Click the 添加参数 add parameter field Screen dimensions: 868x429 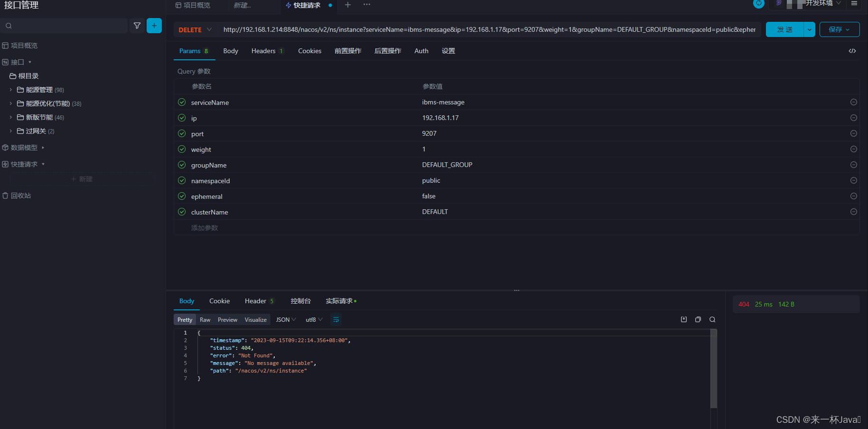[x=205, y=228]
